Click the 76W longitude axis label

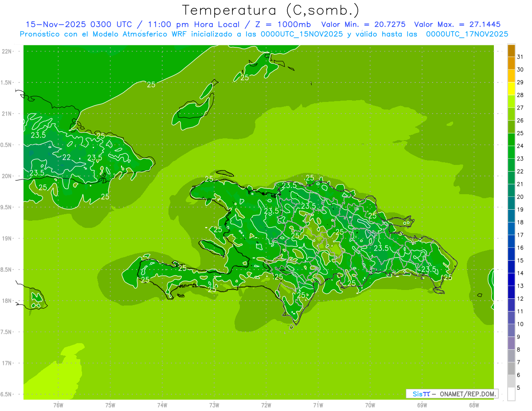pyautogui.click(x=58, y=405)
